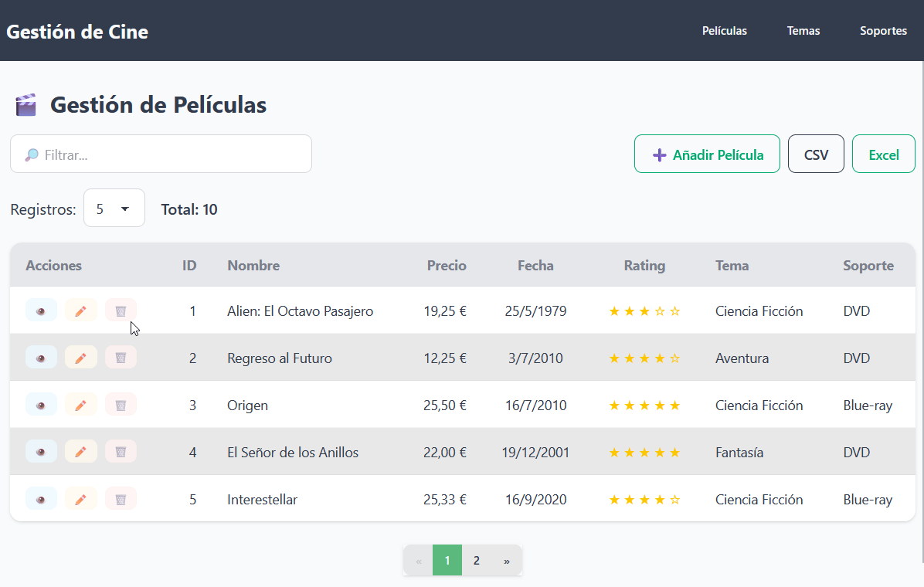View Regreso al Futuro with eye icon
This screenshot has height=587, width=924.
[x=41, y=358]
